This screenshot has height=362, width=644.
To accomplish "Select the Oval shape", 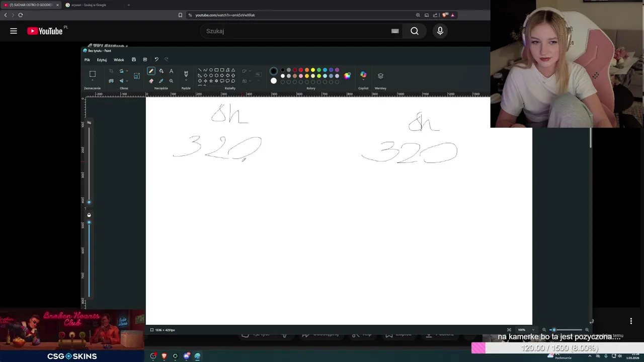I will 211,70.
